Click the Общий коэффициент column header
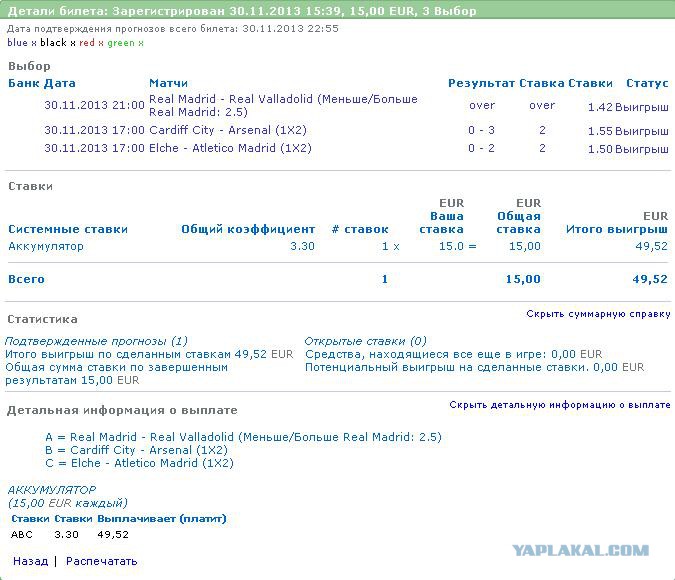 pos(248,229)
